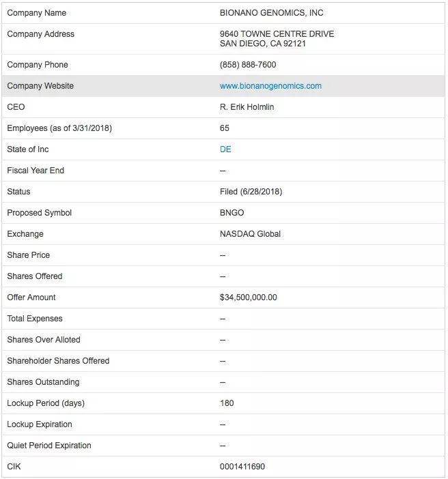Screen dimensions: 448x479
Task: Click the $34,500,000.00 offer amount
Action: 249,297
